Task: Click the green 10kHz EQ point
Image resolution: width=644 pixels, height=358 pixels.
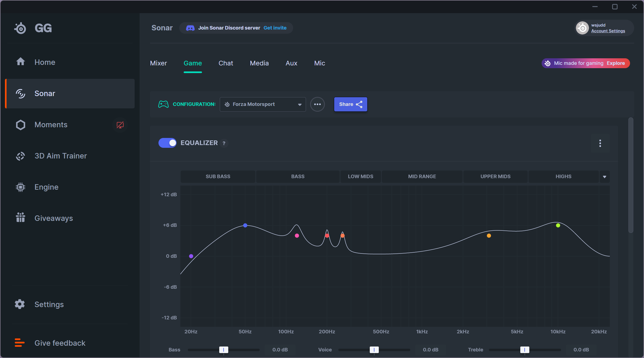Action: (558, 226)
